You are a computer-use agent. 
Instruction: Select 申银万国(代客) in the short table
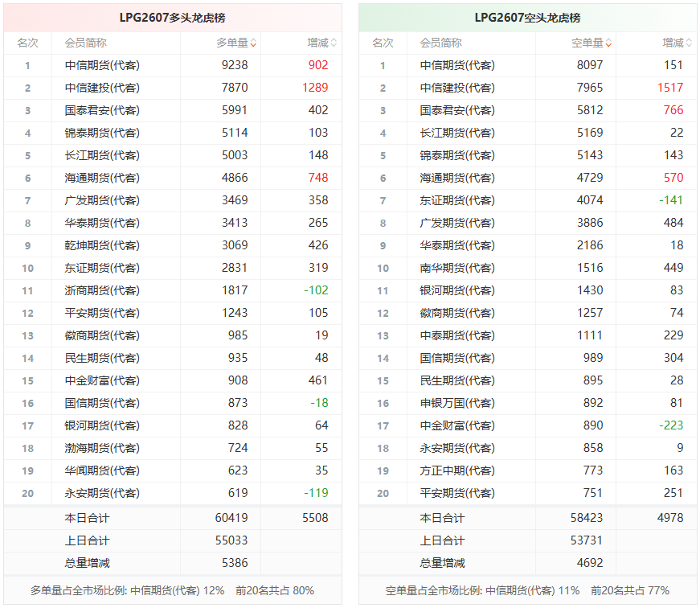(457, 403)
